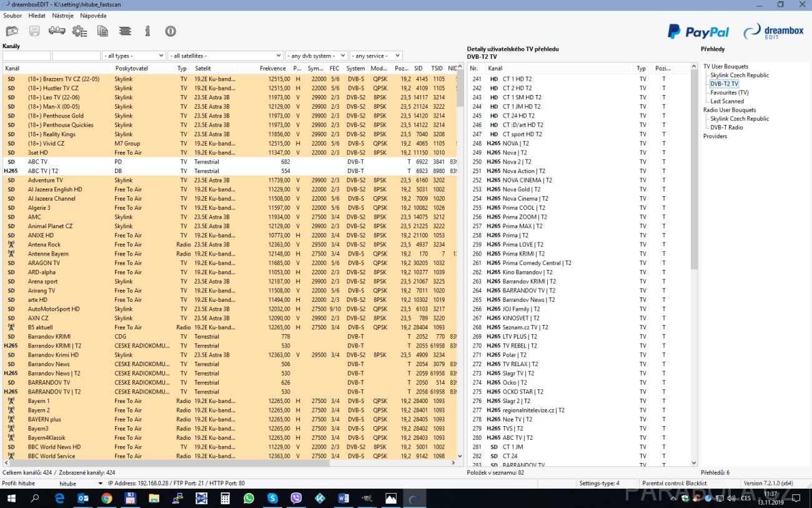The image size is (812, 508).
Task: Select 'BBC World News HD' channel row
Action: (x=230, y=447)
